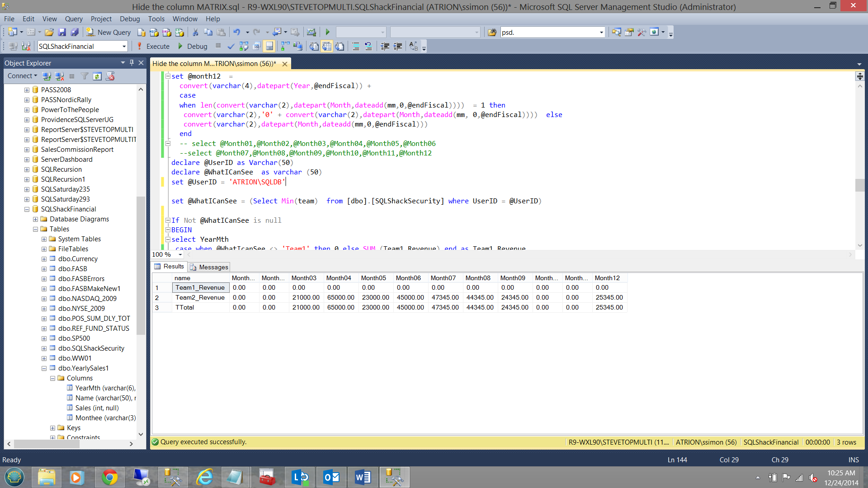Click the Object Explorer refresh icon
This screenshot has width=868, height=488.
(x=97, y=76)
